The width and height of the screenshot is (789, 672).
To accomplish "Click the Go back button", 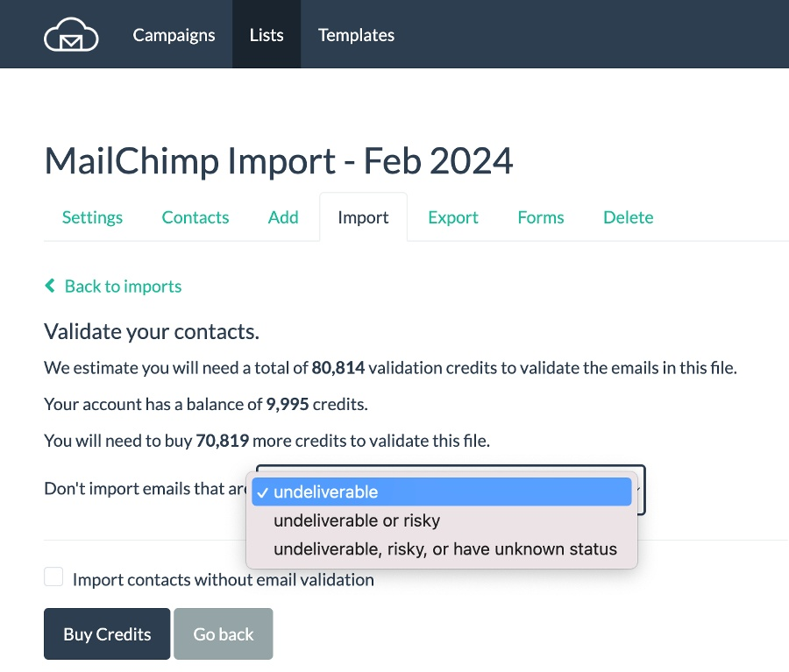I will click(224, 633).
